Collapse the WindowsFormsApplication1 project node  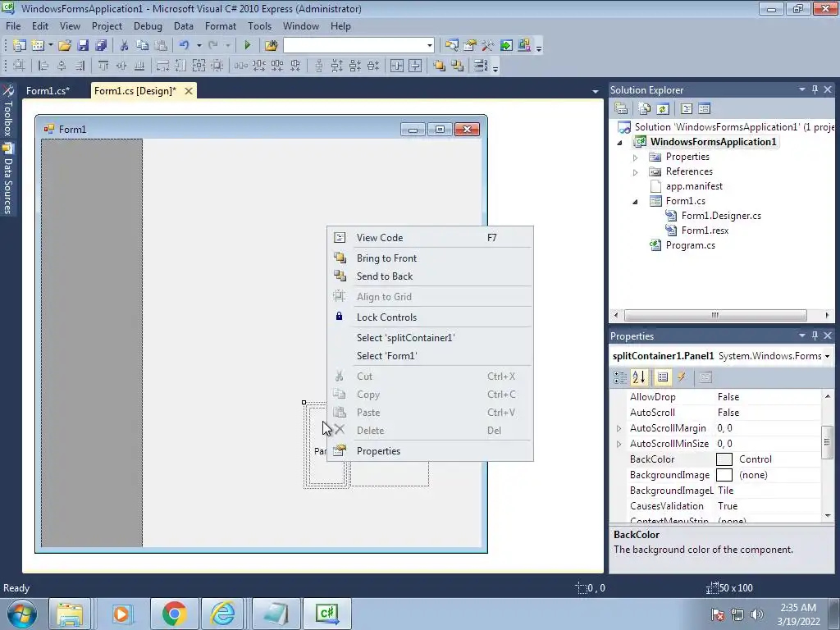[620, 143]
